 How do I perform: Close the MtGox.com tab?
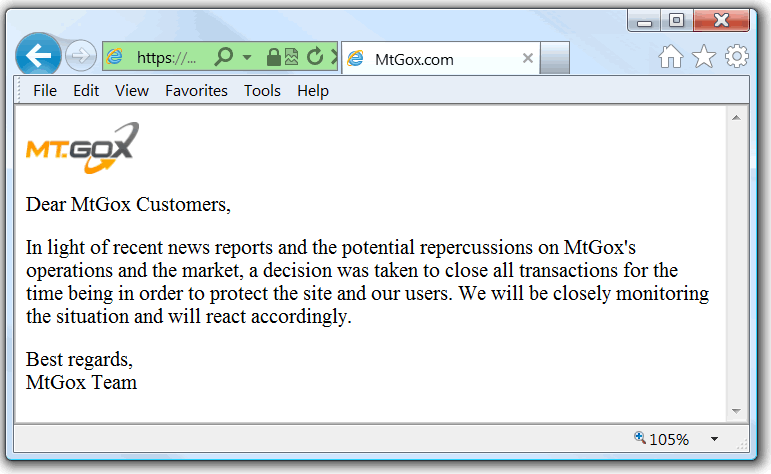528,58
